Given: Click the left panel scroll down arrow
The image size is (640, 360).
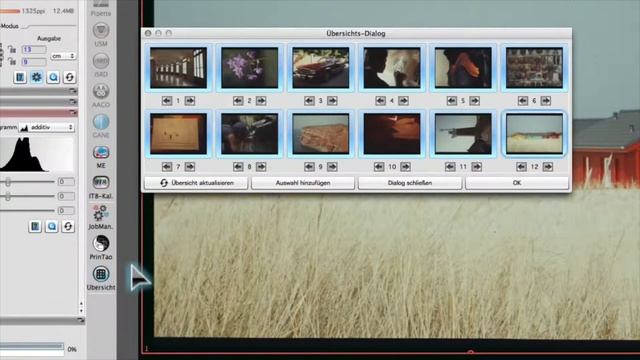Looking at the screenshot, I should coord(81,311).
